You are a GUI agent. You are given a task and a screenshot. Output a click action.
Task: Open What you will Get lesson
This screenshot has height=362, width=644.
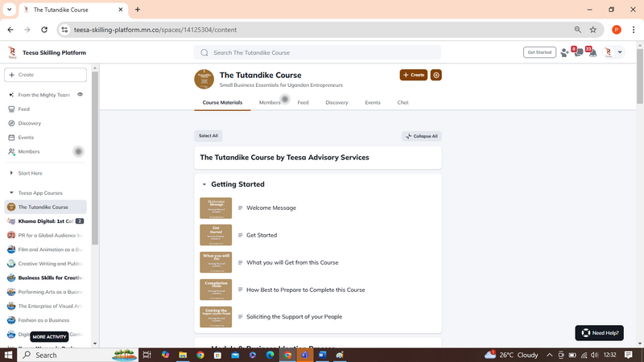click(292, 263)
